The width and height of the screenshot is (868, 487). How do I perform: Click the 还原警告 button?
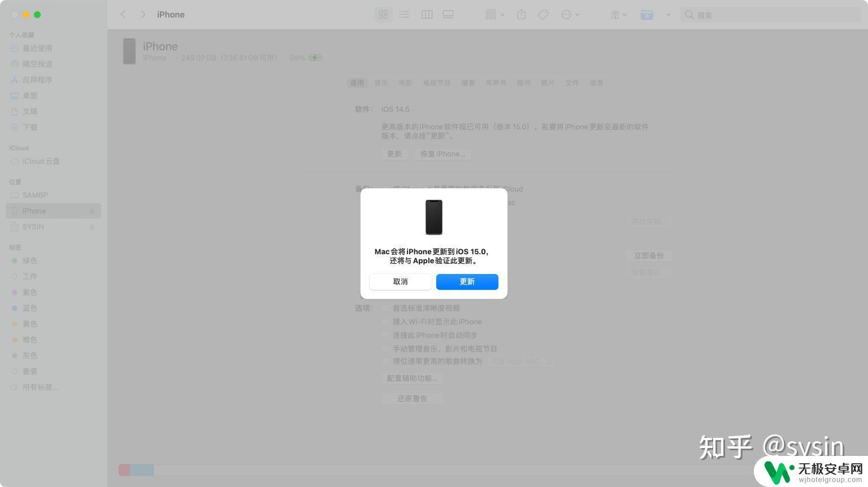(x=412, y=398)
